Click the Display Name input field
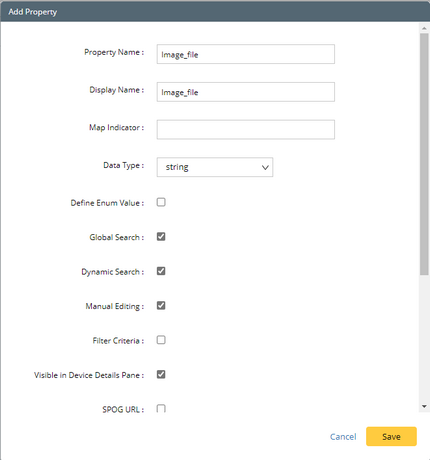 (246, 92)
